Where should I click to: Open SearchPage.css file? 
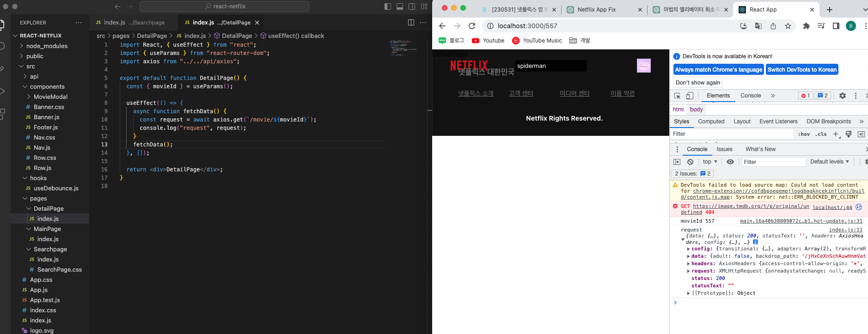coord(60,269)
